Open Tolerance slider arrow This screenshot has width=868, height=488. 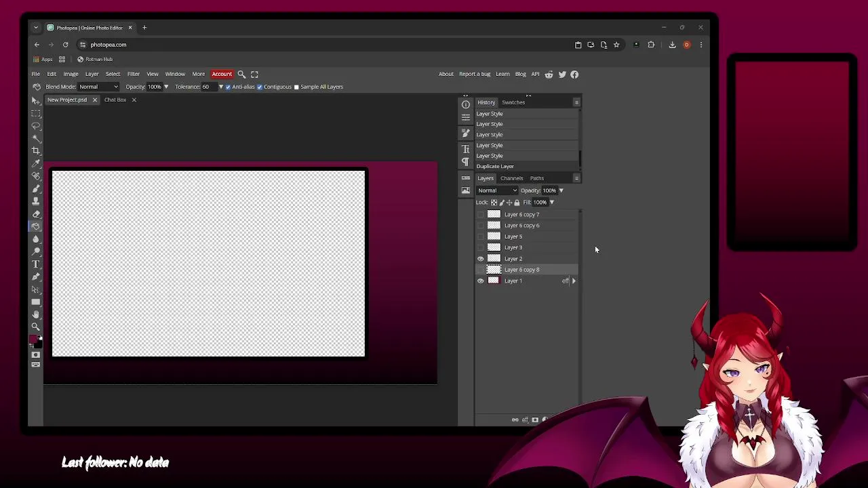click(220, 87)
